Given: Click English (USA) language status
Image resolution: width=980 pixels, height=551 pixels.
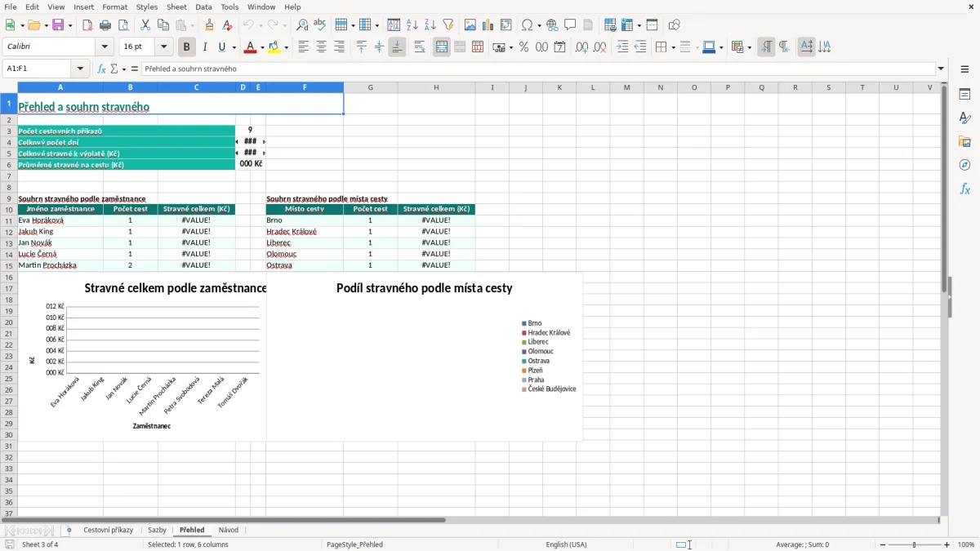Looking at the screenshot, I should point(566,544).
